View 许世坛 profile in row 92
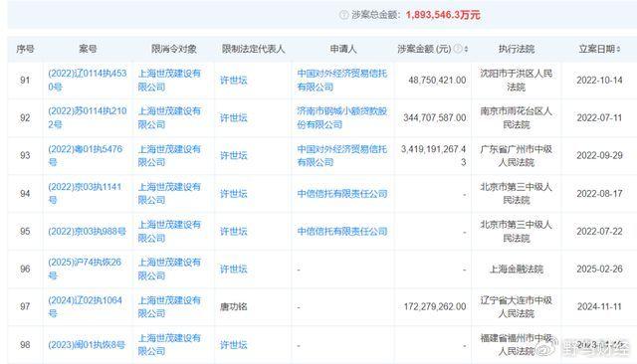The height and width of the screenshot is (364, 637). (234, 117)
